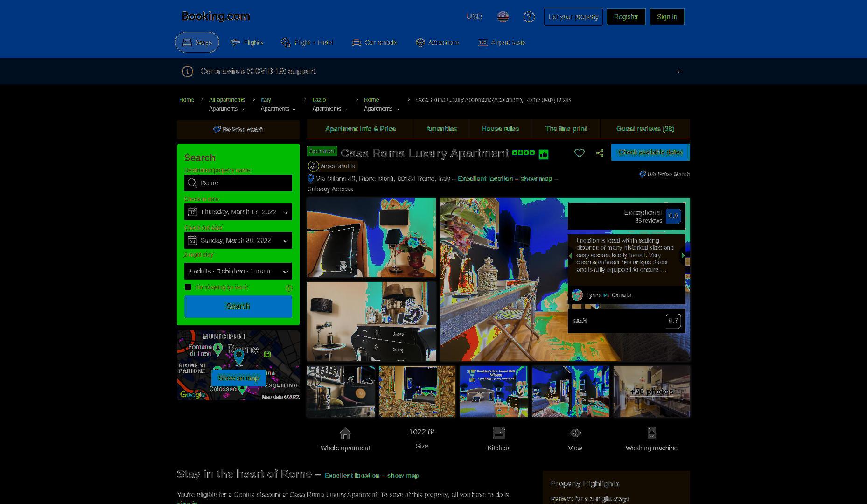Open the gold mirror frame thumbnail
The height and width of the screenshot is (504, 867).
click(x=417, y=392)
